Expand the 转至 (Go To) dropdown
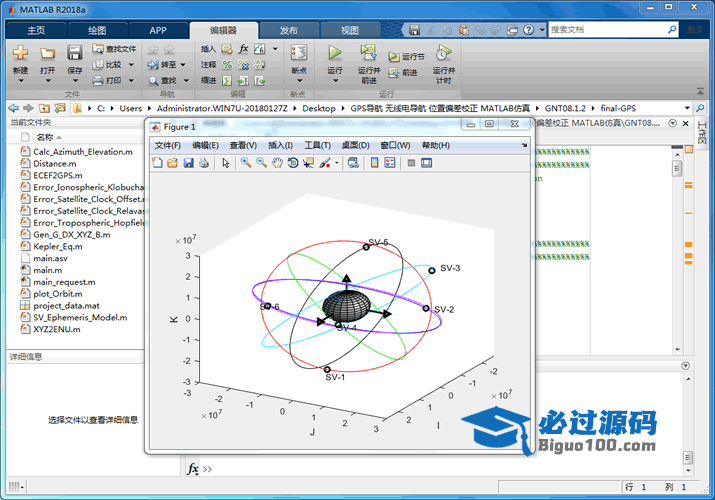This screenshot has width=715, height=500. pos(183,65)
